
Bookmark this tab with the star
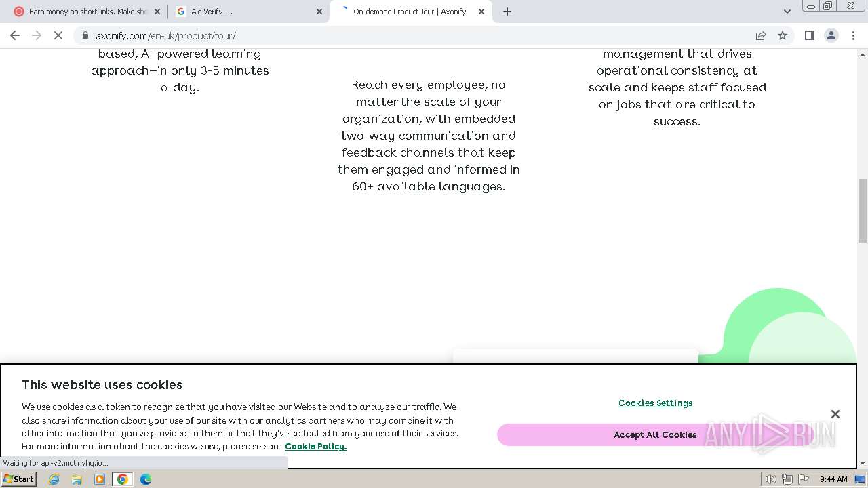[x=783, y=35]
